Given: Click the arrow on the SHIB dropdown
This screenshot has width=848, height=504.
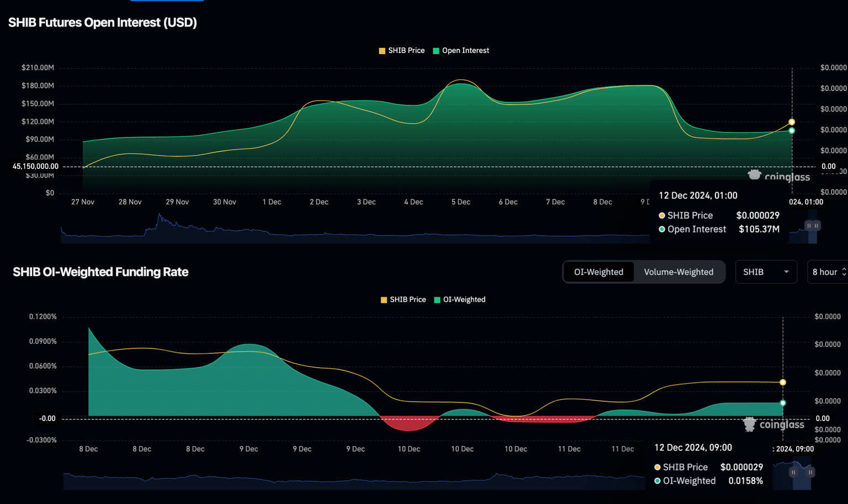Looking at the screenshot, I should (786, 272).
